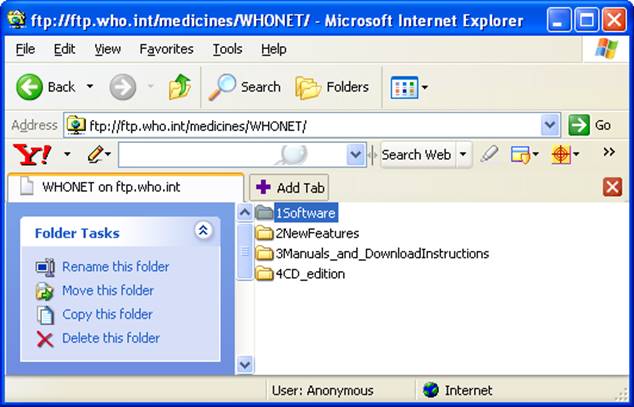
Task: Select the 2NewFeatures folder name
Action: (317, 234)
